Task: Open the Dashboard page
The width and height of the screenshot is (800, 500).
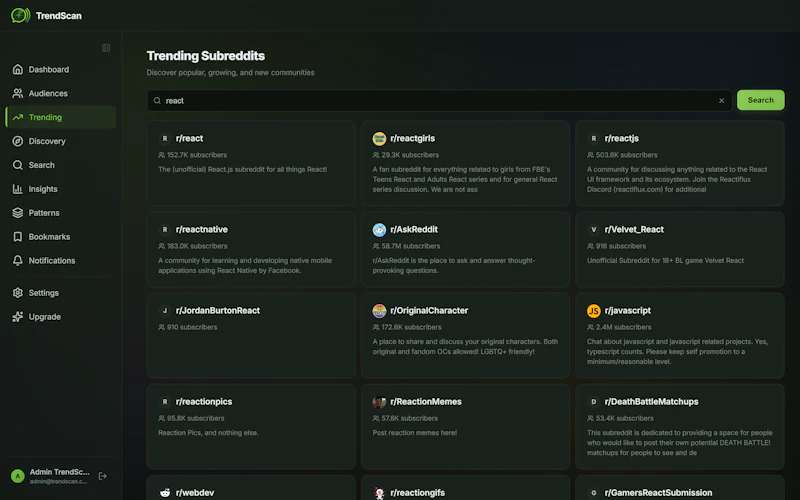Action: pyautogui.click(x=60, y=69)
